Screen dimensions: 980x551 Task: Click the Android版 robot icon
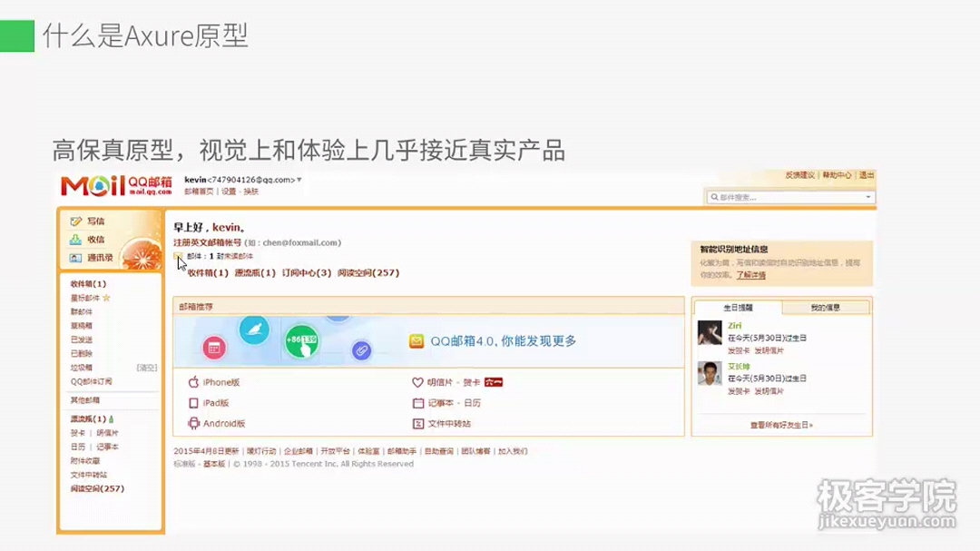(x=194, y=423)
